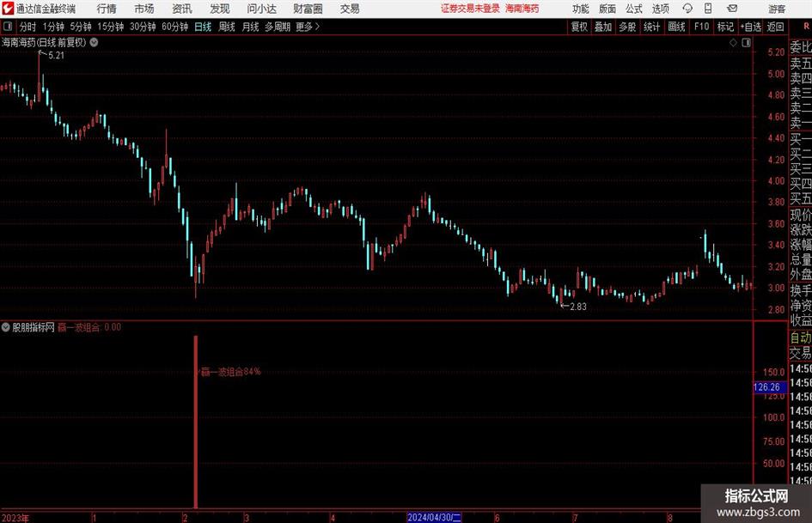Click the diamond icon above the chart
This screenshot has width=812, height=523.
(x=733, y=43)
